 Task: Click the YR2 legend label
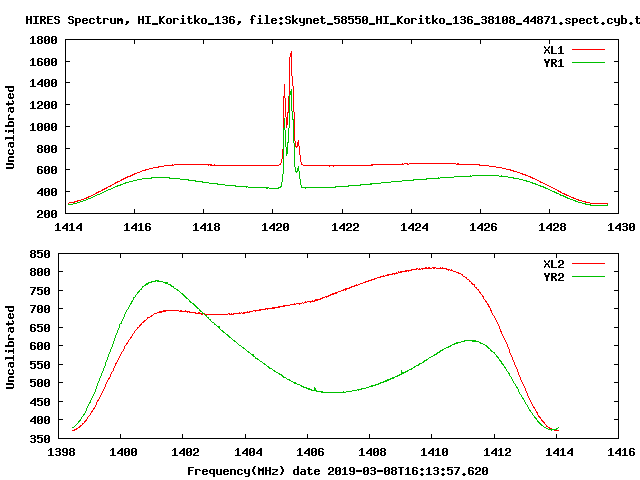553,277
